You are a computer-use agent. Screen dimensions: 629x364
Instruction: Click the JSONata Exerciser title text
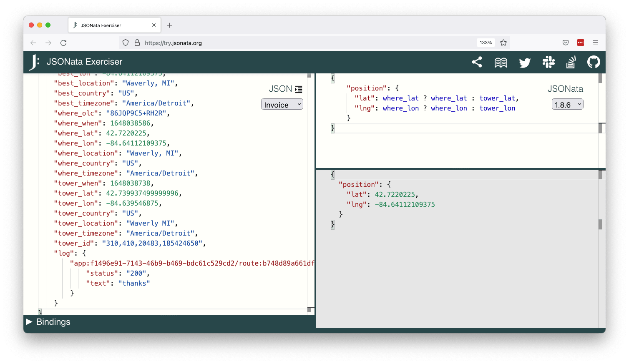(84, 62)
